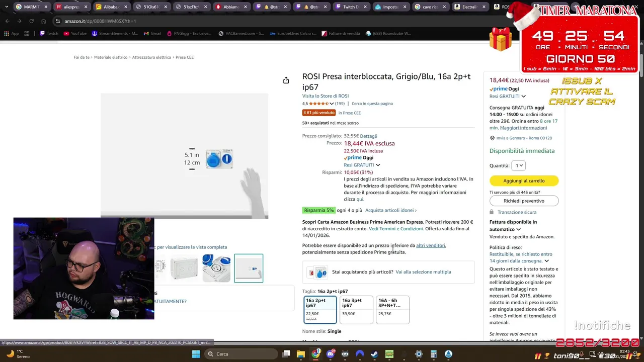The height and width of the screenshot is (362, 644).
Task: Expand the star rating breakdown arrow
Action: point(332,104)
